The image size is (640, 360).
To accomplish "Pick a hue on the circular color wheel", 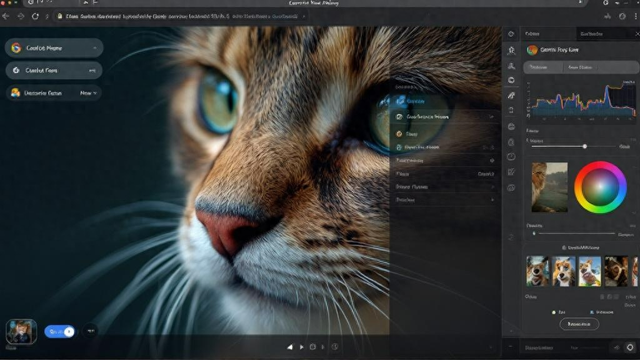I will 600,187.
